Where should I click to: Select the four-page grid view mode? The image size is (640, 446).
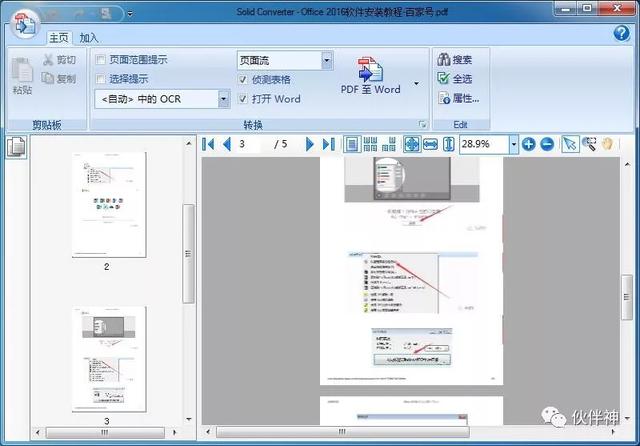(x=389, y=144)
